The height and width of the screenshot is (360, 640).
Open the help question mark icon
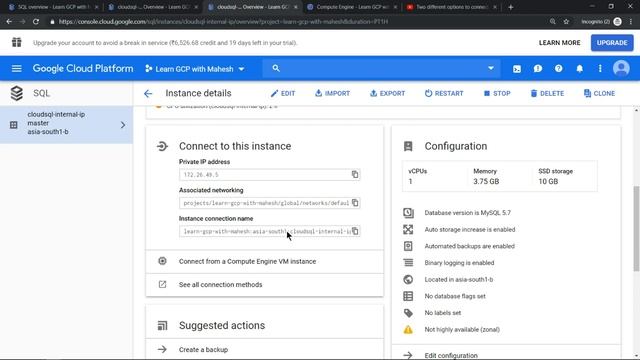(x=558, y=69)
